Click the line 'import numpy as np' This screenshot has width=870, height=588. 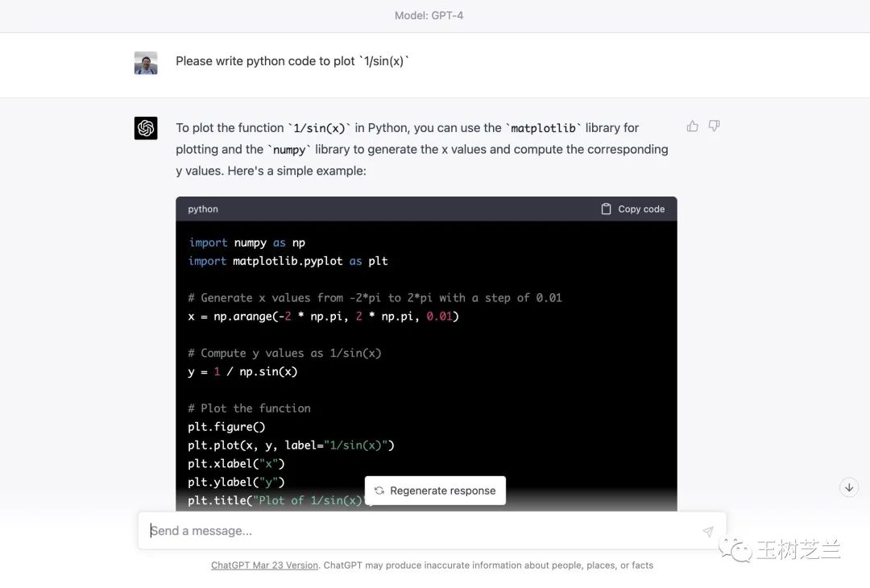point(247,243)
